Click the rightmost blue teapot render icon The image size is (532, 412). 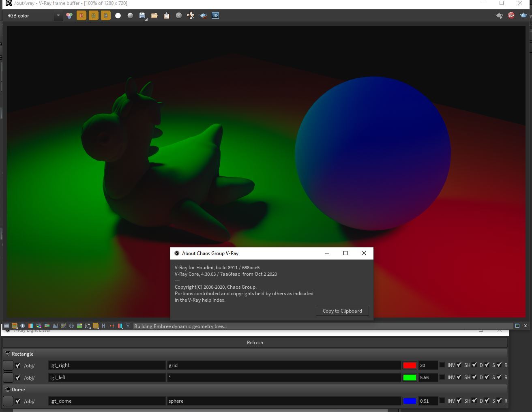click(523, 15)
